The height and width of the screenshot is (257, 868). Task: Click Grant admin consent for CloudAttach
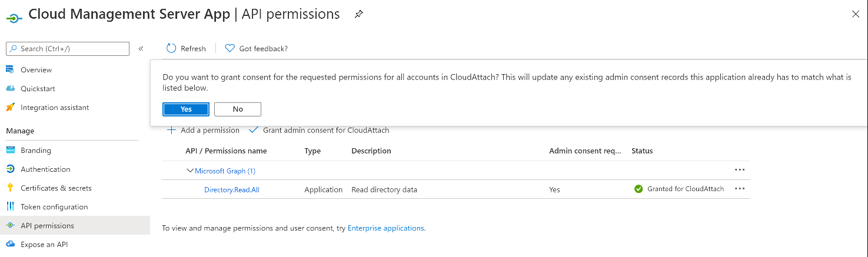[x=319, y=130]
